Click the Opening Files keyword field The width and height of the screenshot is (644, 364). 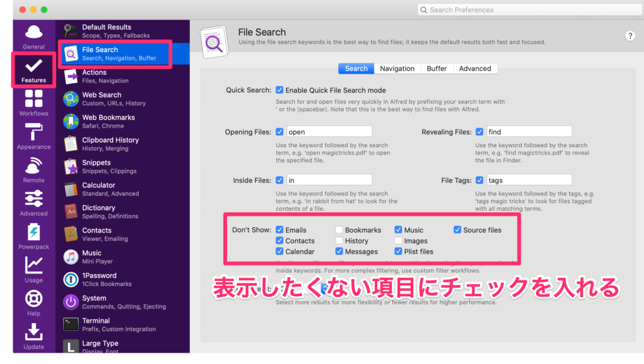click(x=329, y=132)
